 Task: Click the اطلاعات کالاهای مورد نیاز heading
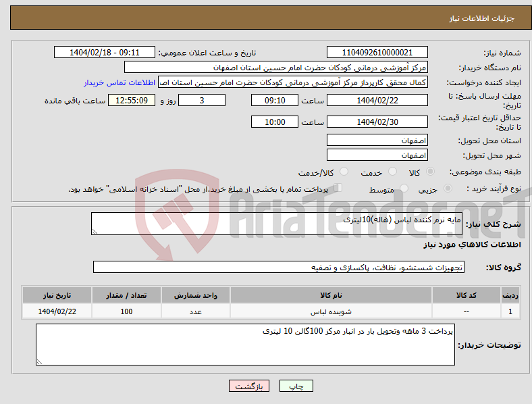pyautogui.click(x=472, y=245)
